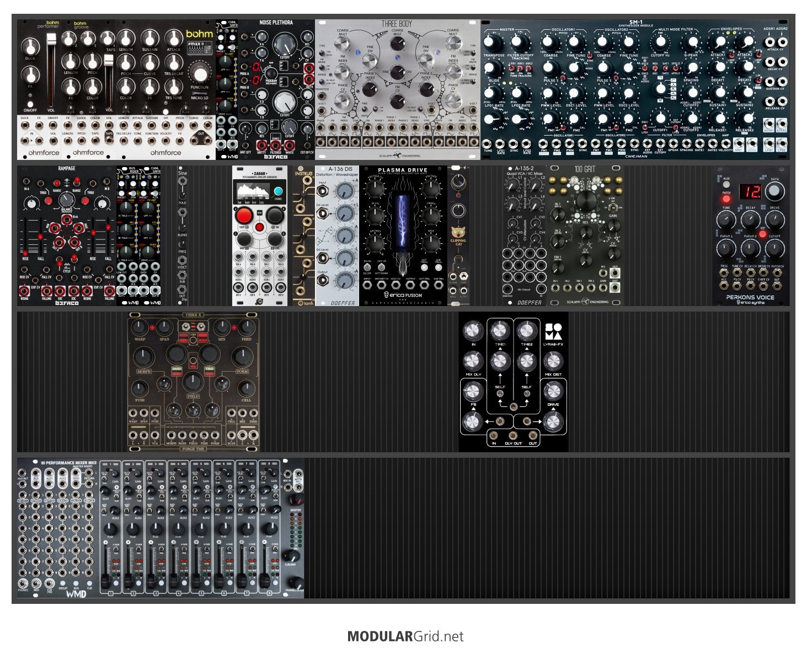
Task: Click the fmax pattern display on Bohm
Action: pyautogui.click(x=200, y=48)
